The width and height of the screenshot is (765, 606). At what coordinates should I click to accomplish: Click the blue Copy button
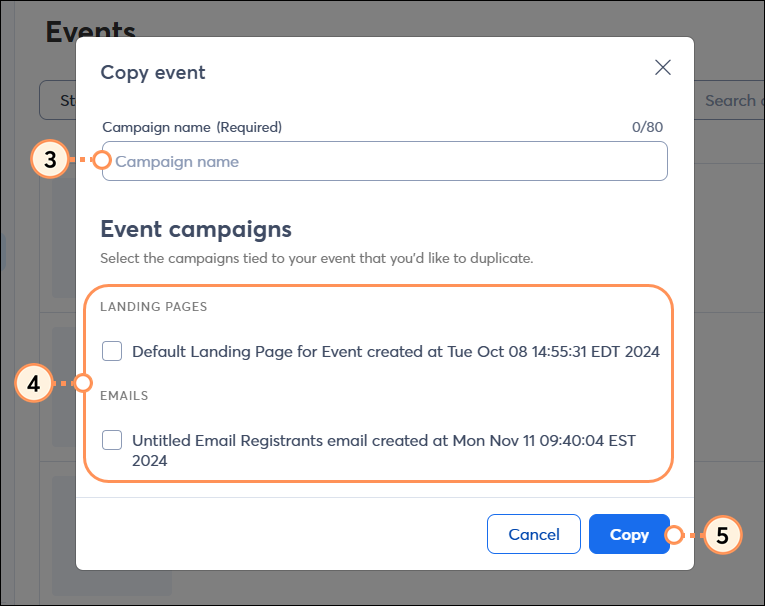(629, 534)
